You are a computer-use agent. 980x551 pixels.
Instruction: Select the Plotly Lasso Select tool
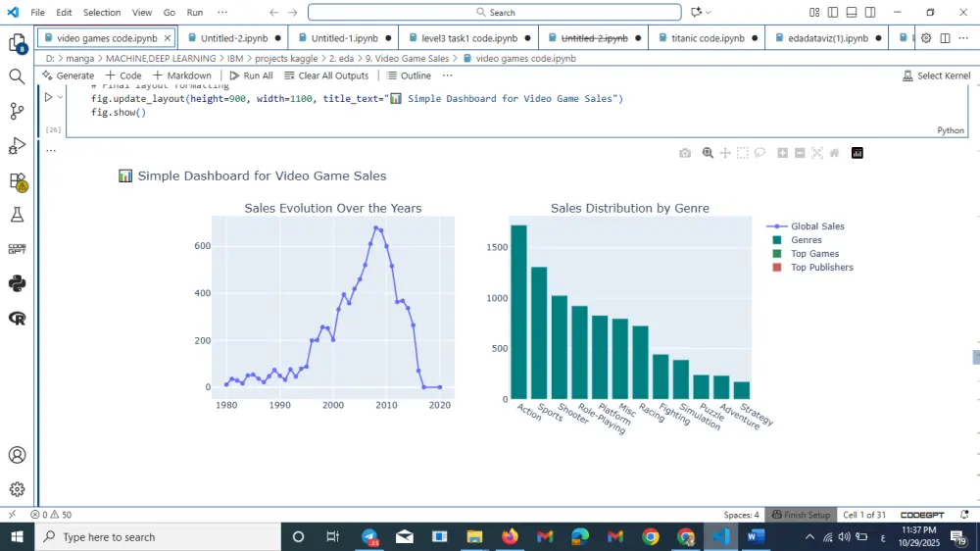(x=760, y=153)
